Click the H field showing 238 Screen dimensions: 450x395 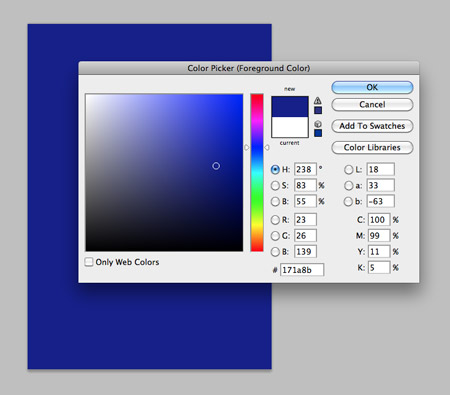click(x=305, y=169)
